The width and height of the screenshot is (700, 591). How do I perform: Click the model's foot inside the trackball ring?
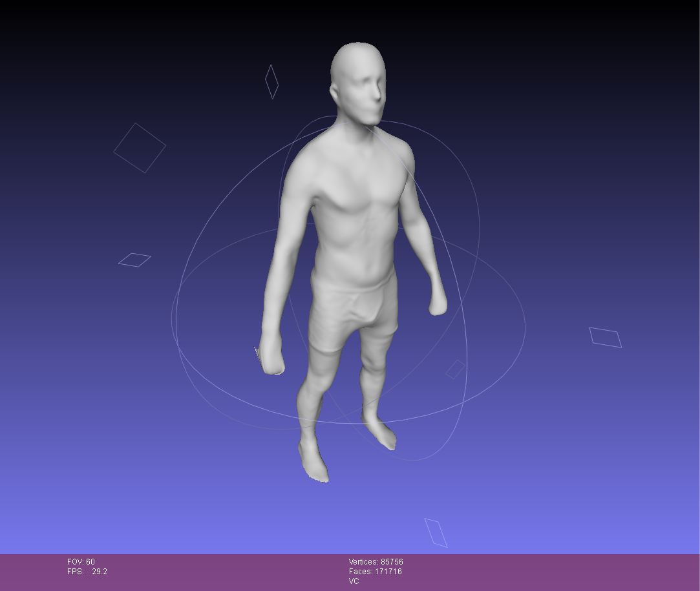[381, 433]
